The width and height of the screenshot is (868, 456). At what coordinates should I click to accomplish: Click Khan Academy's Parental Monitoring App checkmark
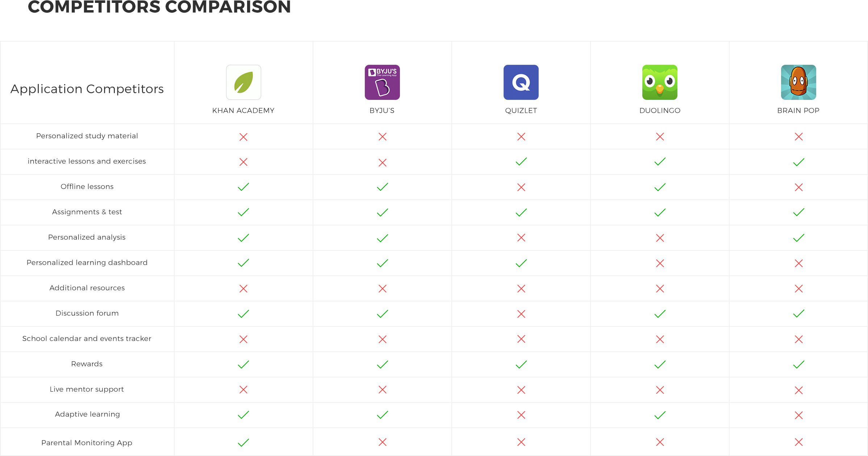pos(243,442)
